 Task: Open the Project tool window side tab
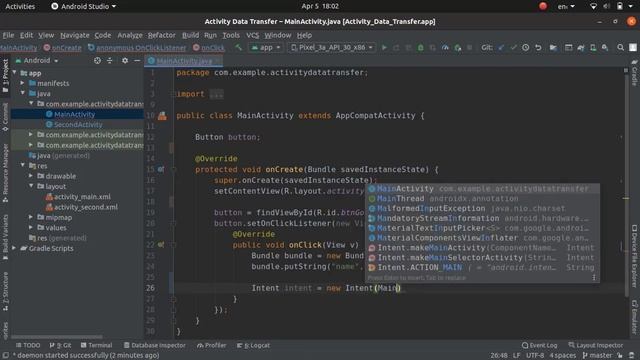click(x=5, y=76)
